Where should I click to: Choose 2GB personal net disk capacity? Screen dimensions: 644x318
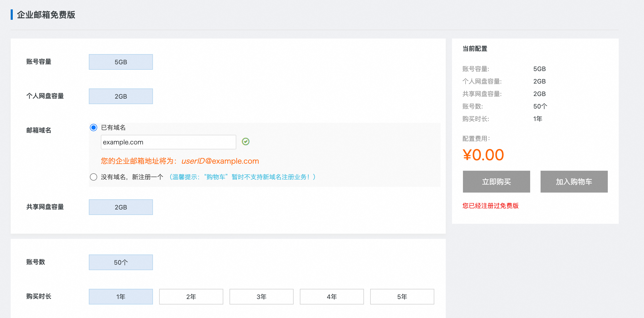(x=121, y=96)
